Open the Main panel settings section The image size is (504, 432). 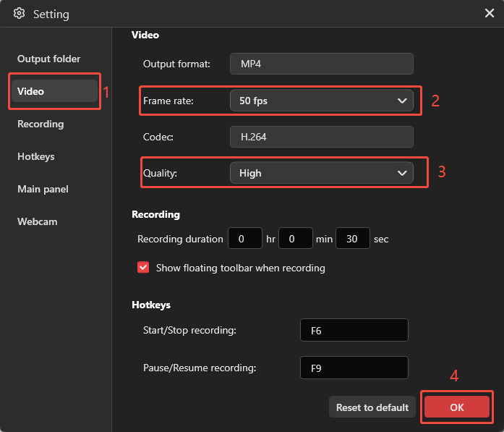(x=43, y=189)
